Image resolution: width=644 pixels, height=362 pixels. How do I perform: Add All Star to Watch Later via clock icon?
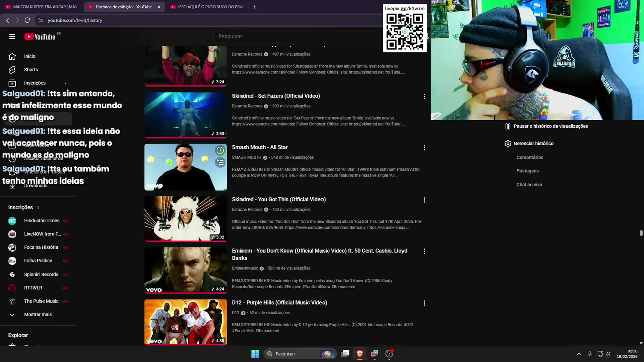(x=220, y=150)
